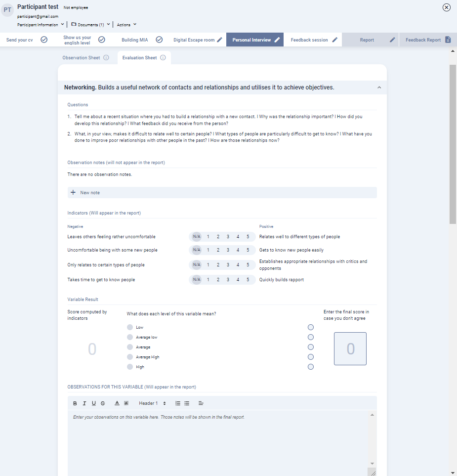Insert a bulleted list in editor
Screen dimensions: 457x476
click(x=187, y=403)
